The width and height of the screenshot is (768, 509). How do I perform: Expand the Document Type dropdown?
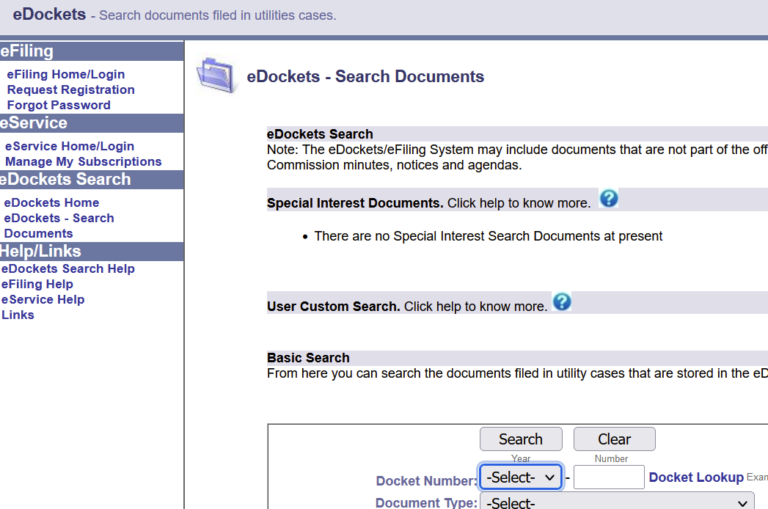(x=617, y=502)
